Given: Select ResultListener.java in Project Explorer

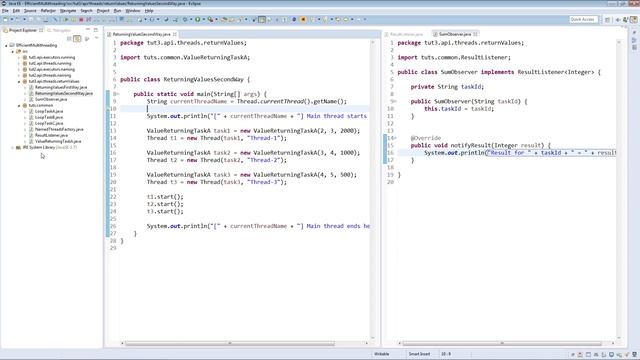Looking at the screenshot, I should point(51,135).
